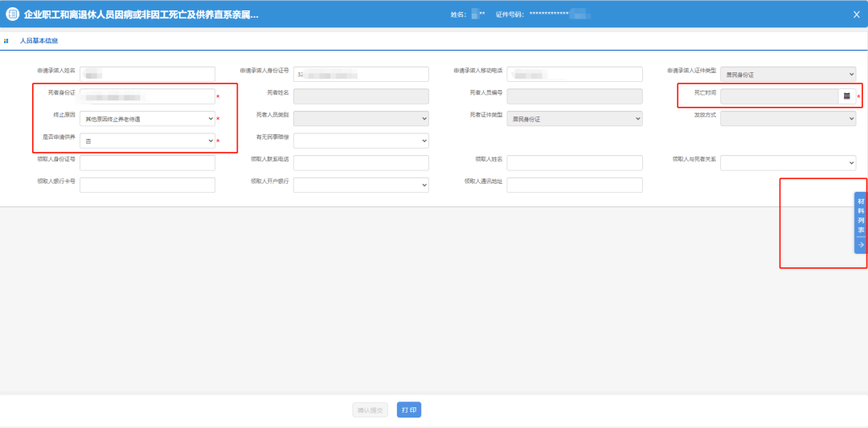Open the 领取人开户银行 dropdown
The image size is (868, 428).
coord(361,185)
